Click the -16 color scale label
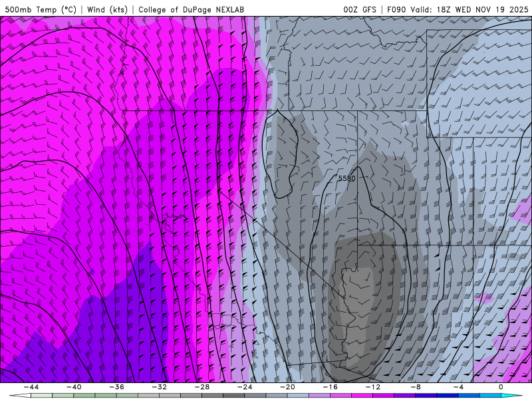The image size is (532, 399). [330, 387]
